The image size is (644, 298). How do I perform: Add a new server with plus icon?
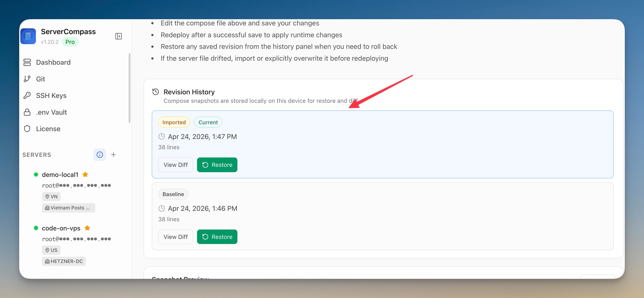[x=114, y=155]
